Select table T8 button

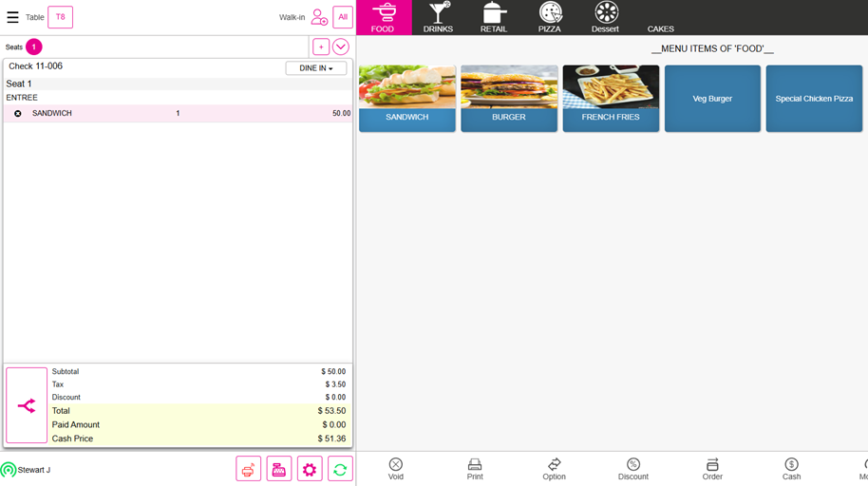(x=60, y=17)
